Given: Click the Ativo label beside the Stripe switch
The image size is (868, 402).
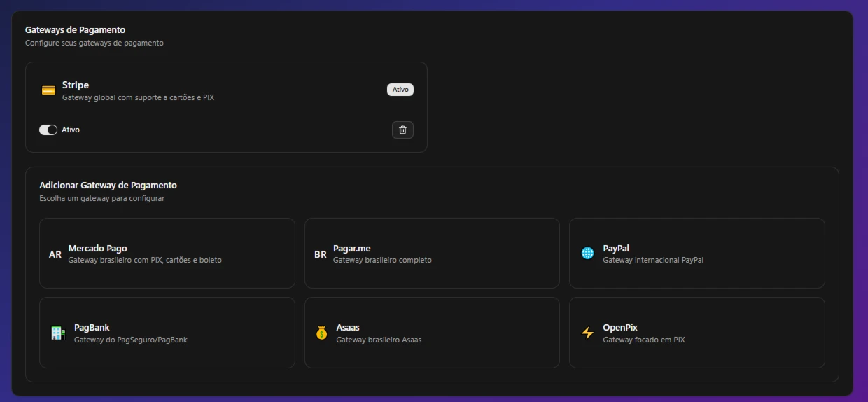Looking at the screenshot, I should (71, 130).
